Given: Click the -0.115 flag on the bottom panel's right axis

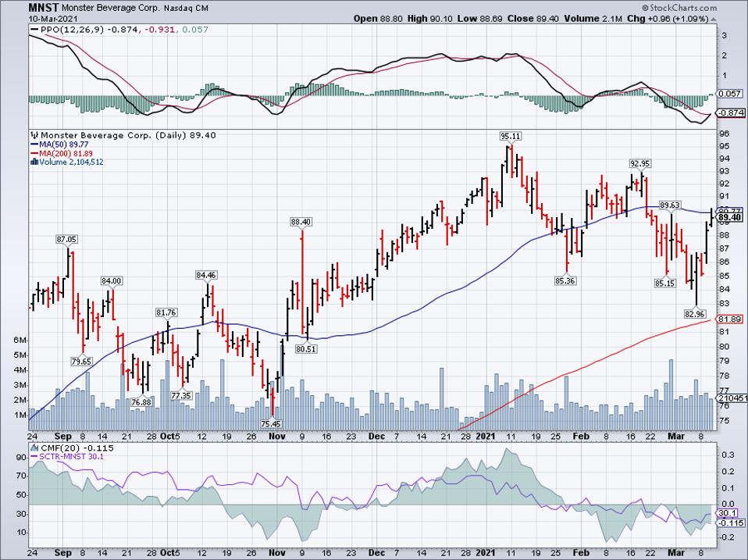Looking at the screenshot, I should pyautogui.click(x=730, y=523).
